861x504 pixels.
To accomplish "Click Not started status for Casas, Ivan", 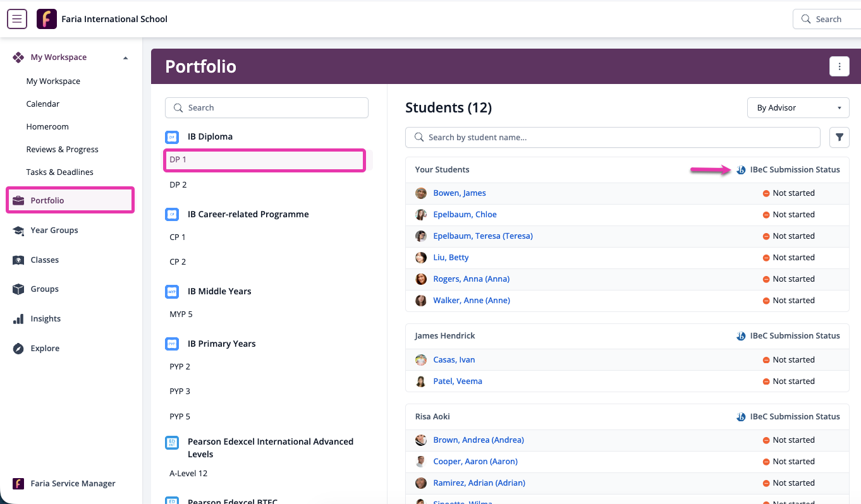I will (793, 360).
